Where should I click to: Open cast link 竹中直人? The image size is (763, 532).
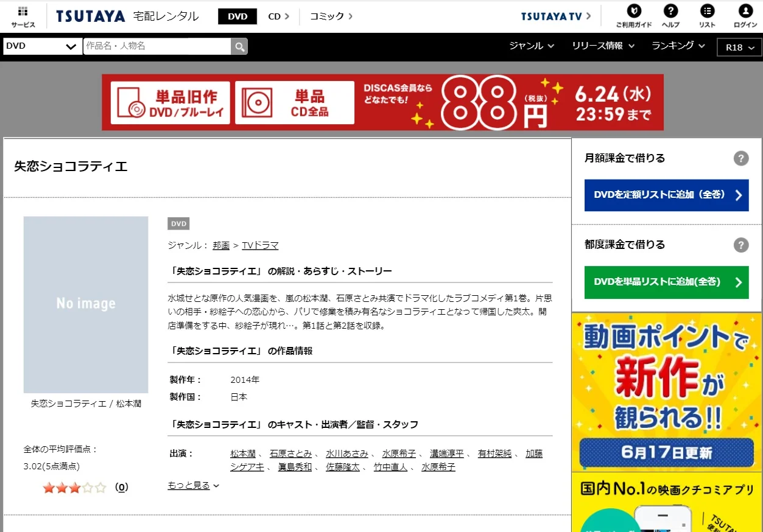click(390, 467)
